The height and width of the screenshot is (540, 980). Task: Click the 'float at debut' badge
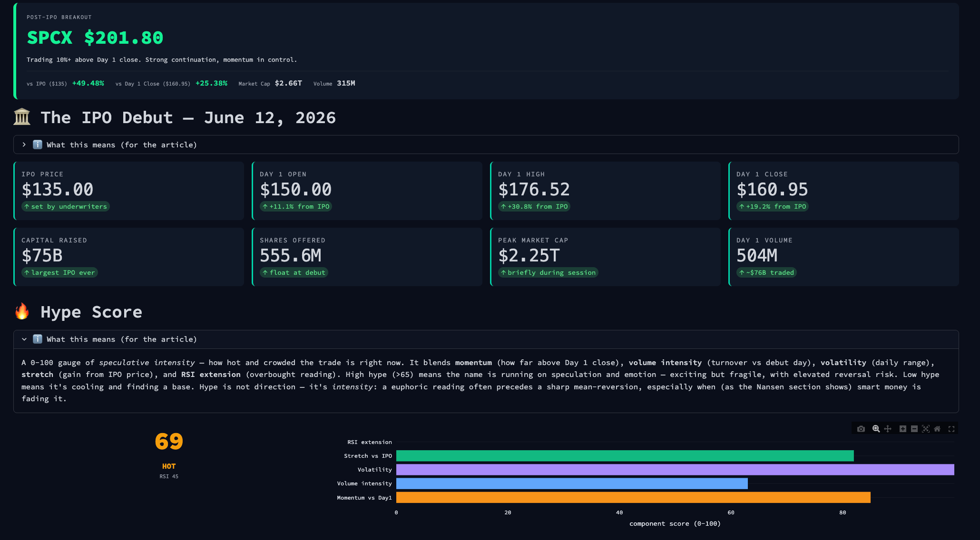tap(294, 272)
